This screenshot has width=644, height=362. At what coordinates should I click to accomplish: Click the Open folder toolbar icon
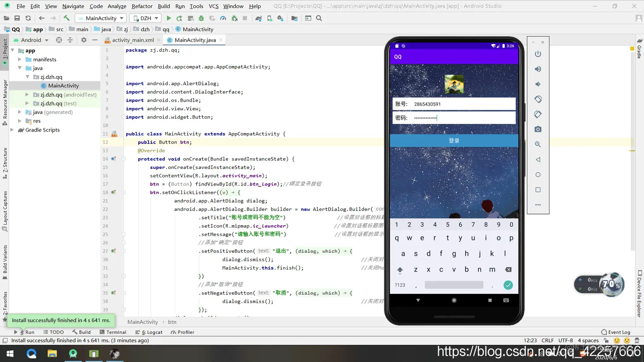pos(6,18)
